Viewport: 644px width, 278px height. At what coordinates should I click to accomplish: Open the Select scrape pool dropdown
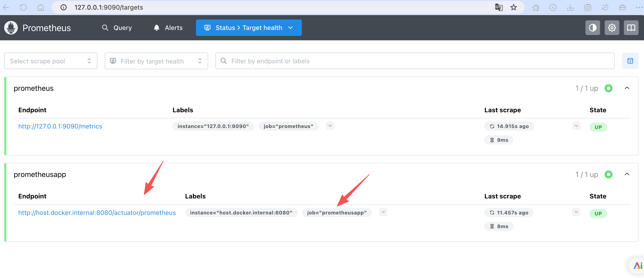click(x=51, y=61)
